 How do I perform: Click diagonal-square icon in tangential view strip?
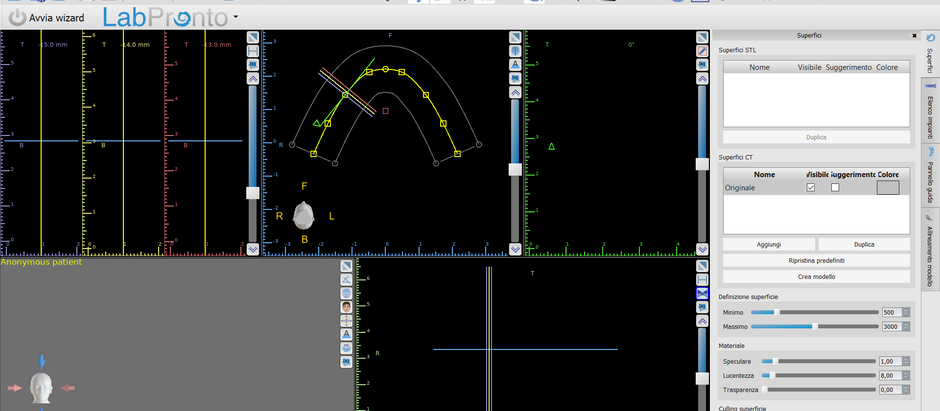click(703, 37)
